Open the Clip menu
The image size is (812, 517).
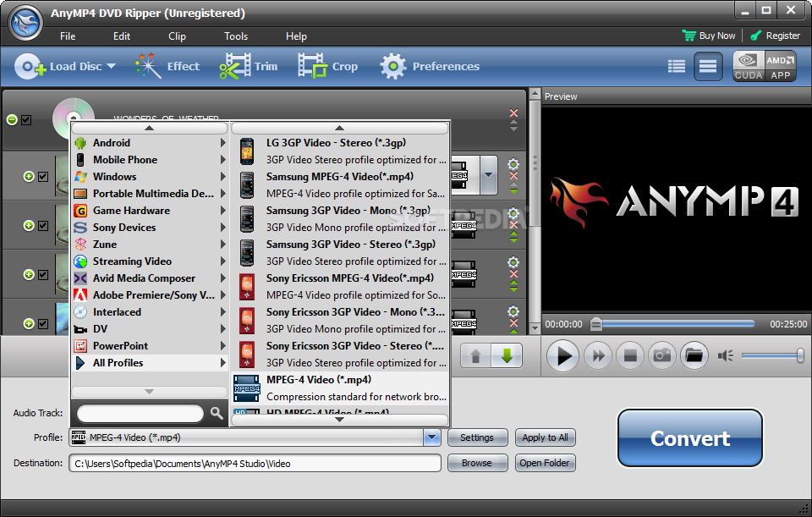(177, 36)
